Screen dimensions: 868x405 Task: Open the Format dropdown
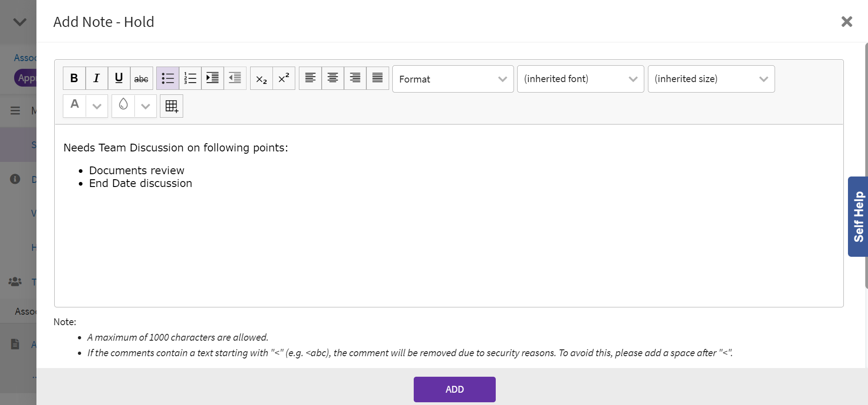point(452,79)
